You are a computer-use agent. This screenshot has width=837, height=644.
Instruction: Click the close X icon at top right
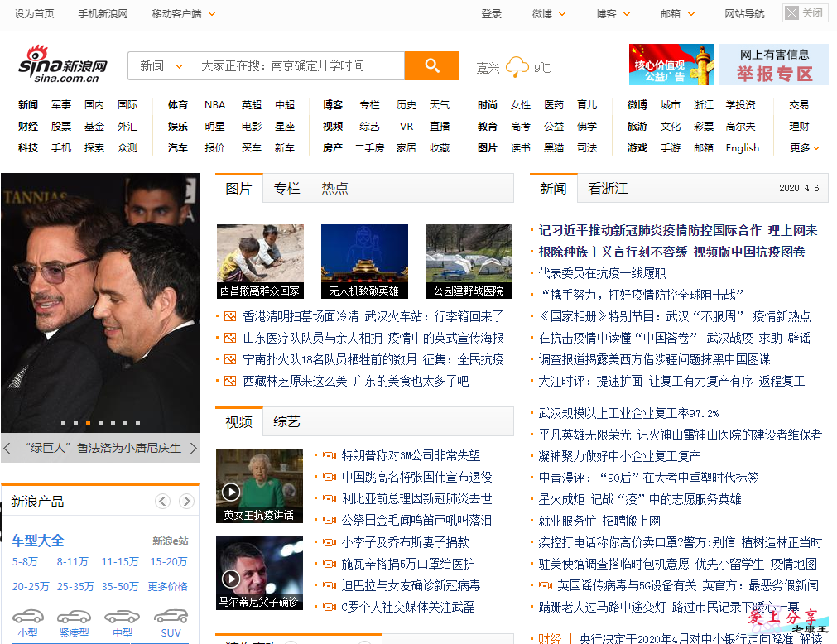pos(792,12)
